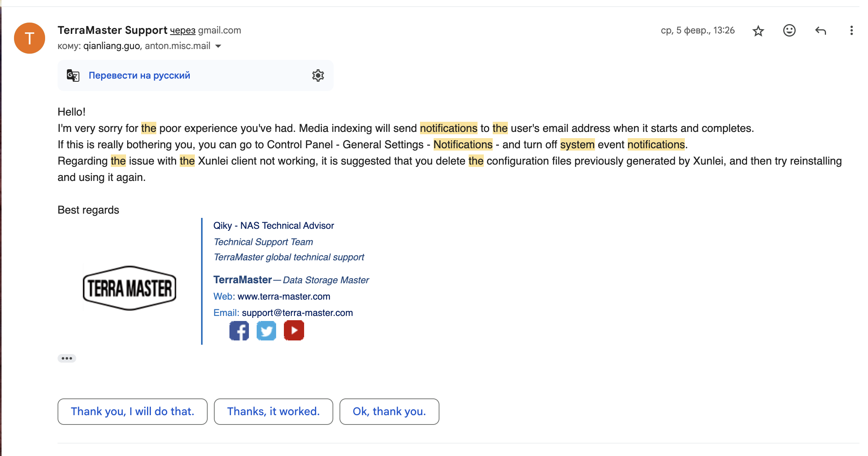Add an emoji reaction to the message

pos(789,30)
